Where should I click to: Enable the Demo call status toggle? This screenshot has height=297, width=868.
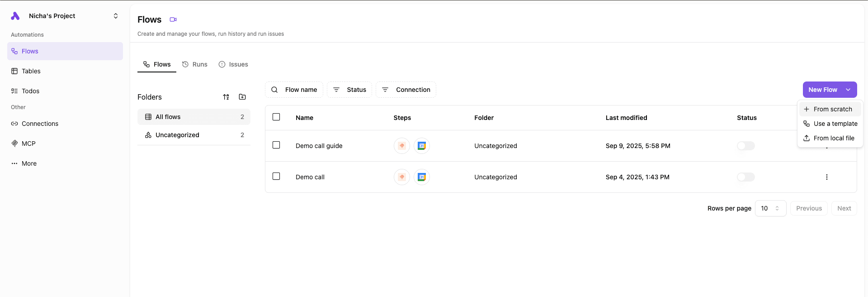[x=745, y=177]
